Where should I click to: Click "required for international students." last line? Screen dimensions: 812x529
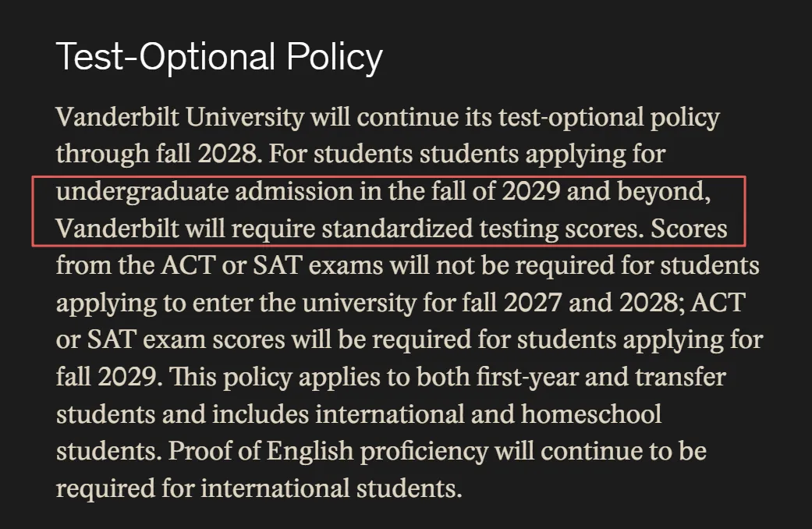click(259, 488)
